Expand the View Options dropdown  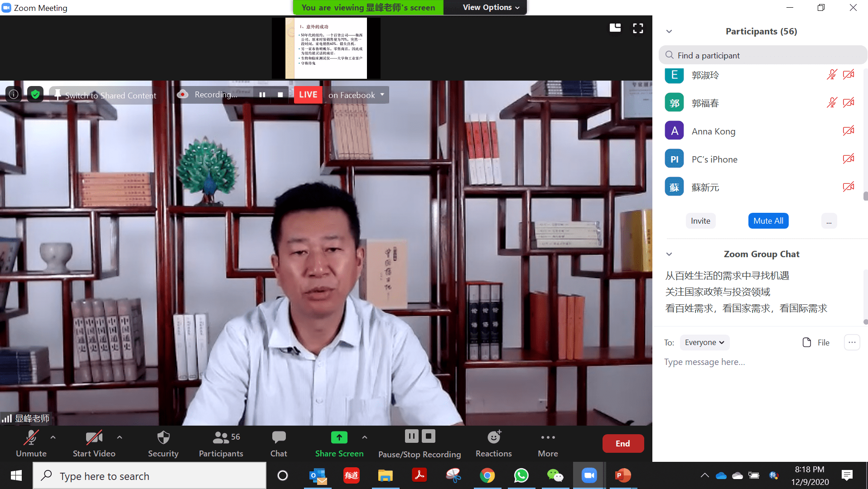click(x=491, y=7)
